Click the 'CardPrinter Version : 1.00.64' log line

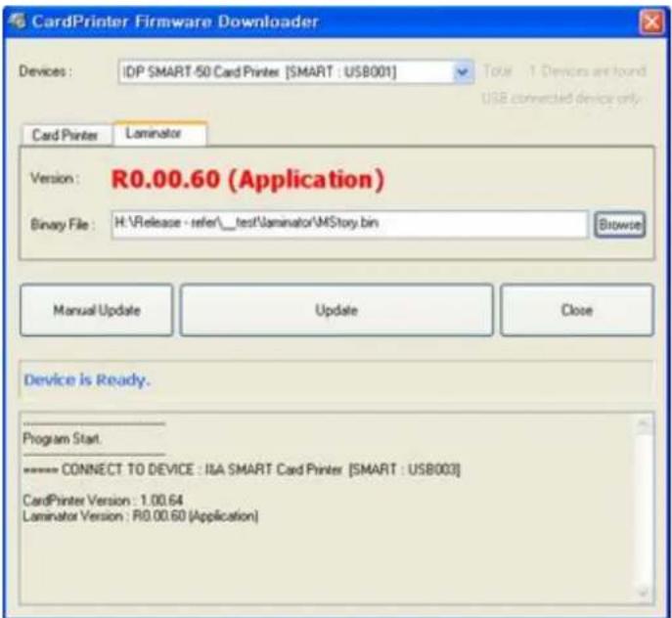pyautogui.click(x=103, y=500)
